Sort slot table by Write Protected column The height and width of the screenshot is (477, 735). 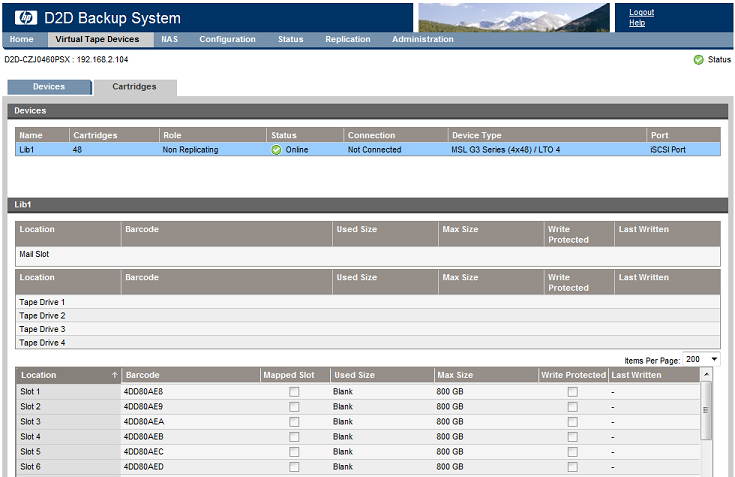pyautogui.click(x=573, y=375)
